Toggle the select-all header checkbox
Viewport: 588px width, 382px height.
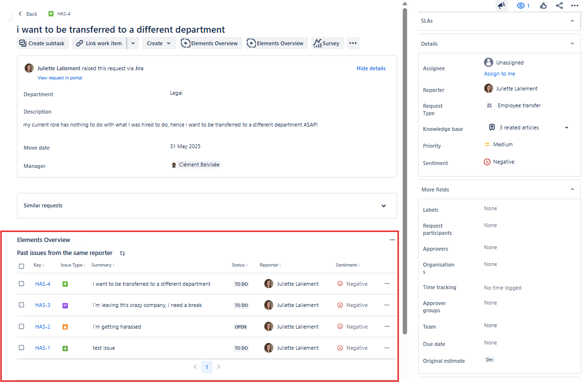point(21,266)
